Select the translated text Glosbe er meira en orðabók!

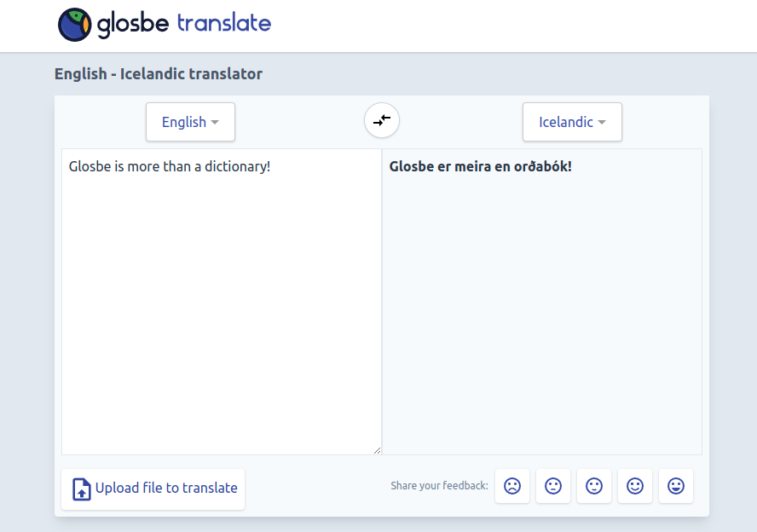click(x=480, y=166)
